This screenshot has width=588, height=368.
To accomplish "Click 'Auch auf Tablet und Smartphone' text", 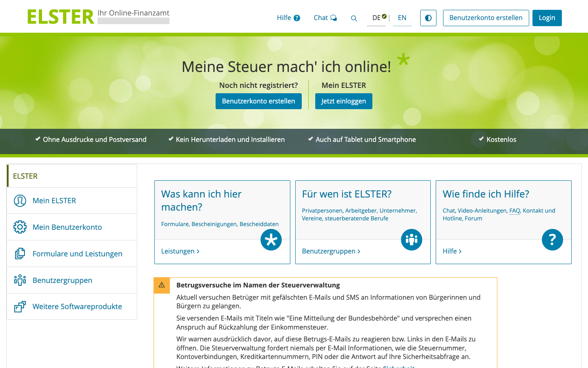I will [366, 139].
